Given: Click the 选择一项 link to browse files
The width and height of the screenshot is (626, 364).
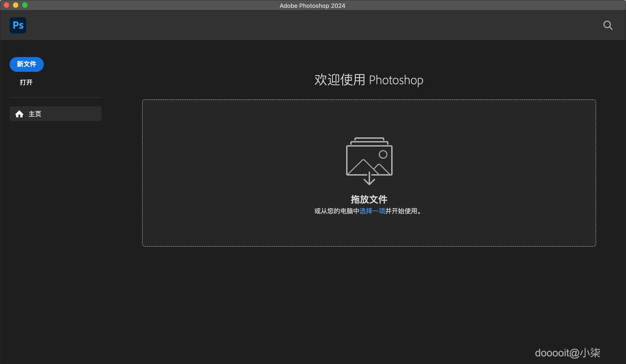Looking at the screenshot, I should coord(372,211).
